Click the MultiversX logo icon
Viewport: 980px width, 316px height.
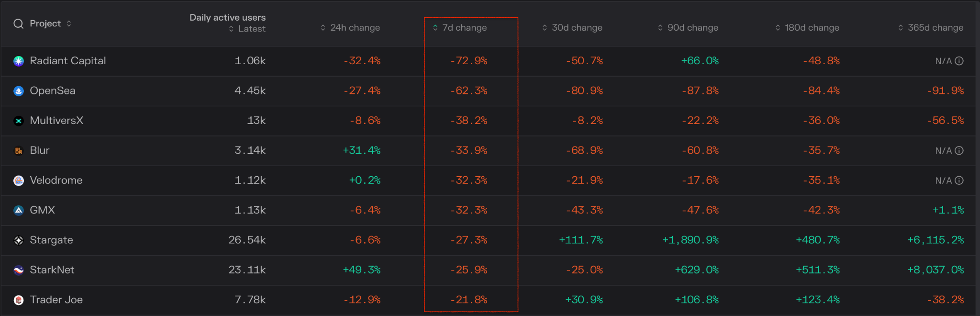tap(19, 121)
